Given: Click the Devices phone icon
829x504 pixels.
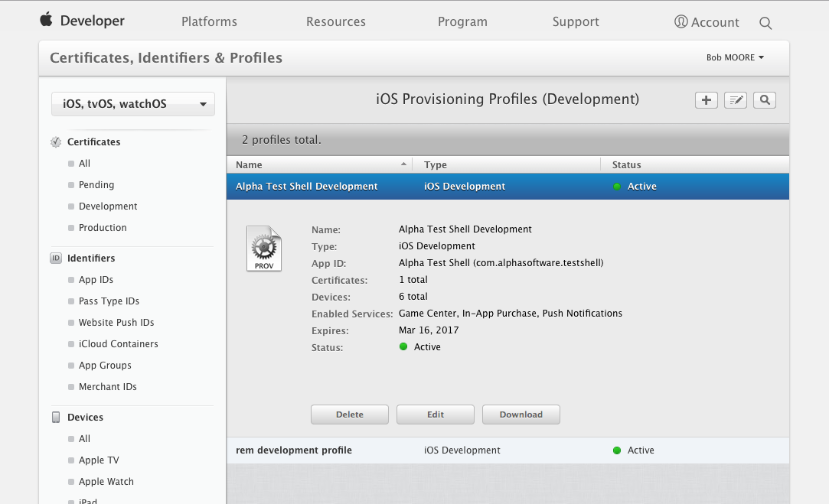Looking at the screenshot, I should click(x=56, y=417).
